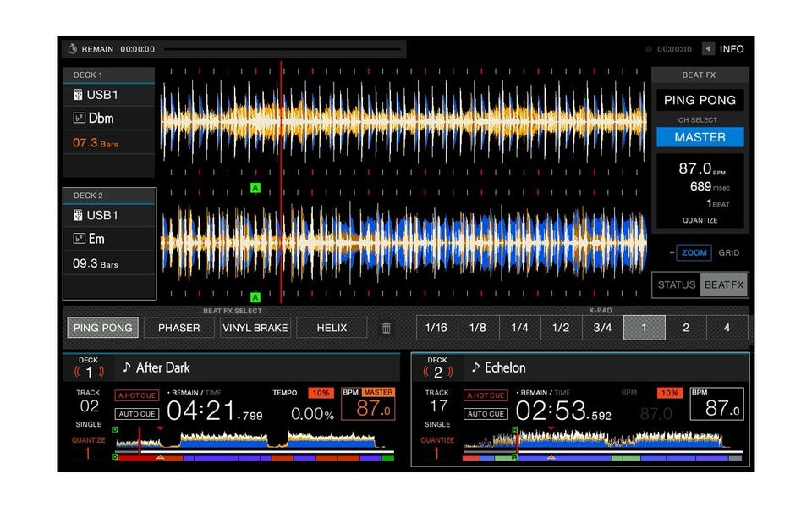This screenshot has width=812, height=508.
Task: Select the PHASER beat FX
Action: point(178,328)
